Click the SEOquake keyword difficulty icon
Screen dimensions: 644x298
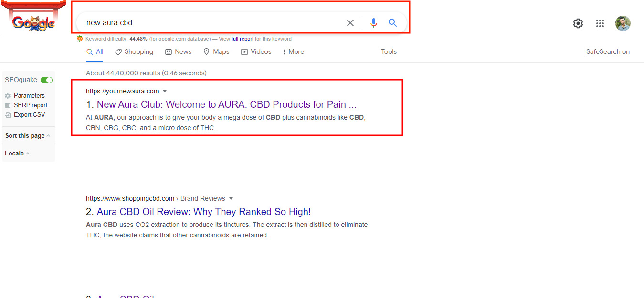click(x=80, y=39)
